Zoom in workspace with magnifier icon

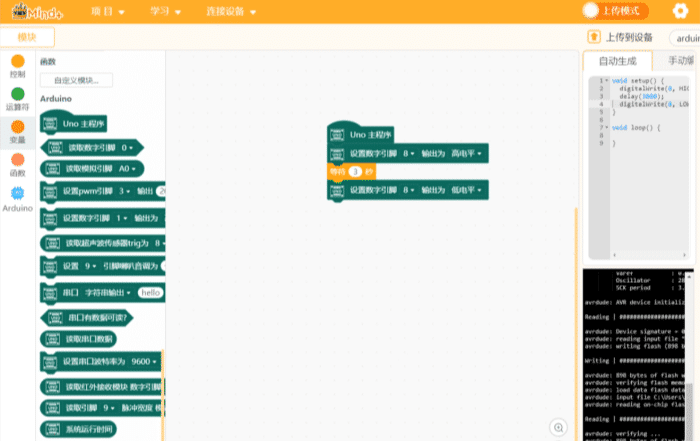[559, 427]
